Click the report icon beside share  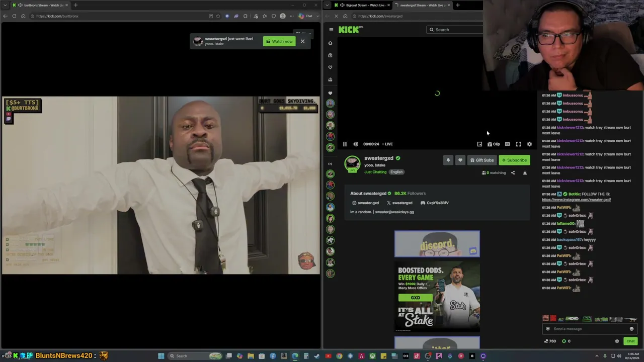pyautogui.click(x=525, y=173)
